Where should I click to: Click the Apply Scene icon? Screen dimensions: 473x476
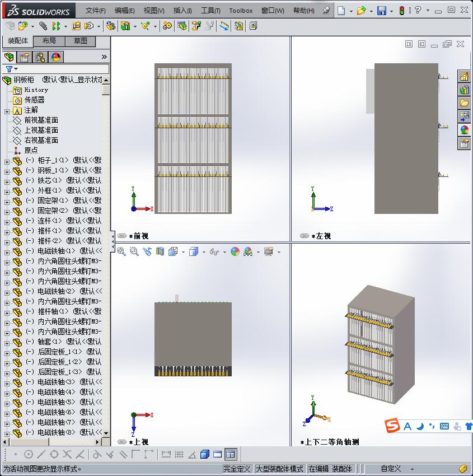(248, 251)
